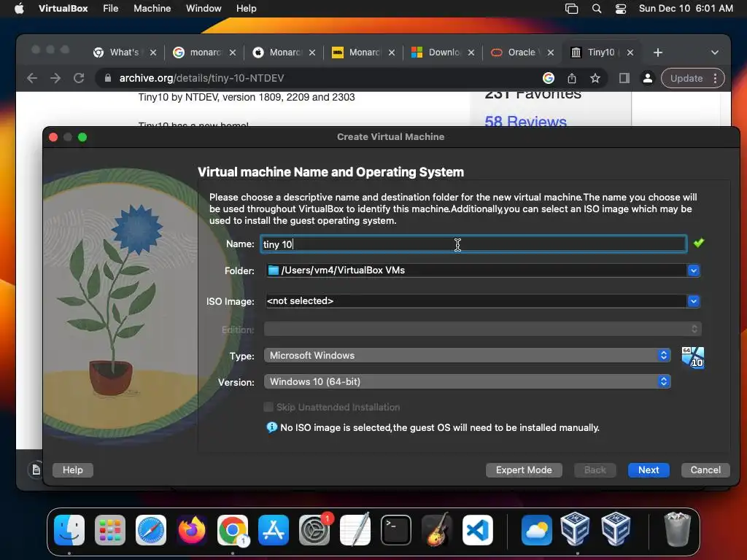747x560 pixels.
Task: Open the cloud weather app in dock
Action: pos(536,530)
